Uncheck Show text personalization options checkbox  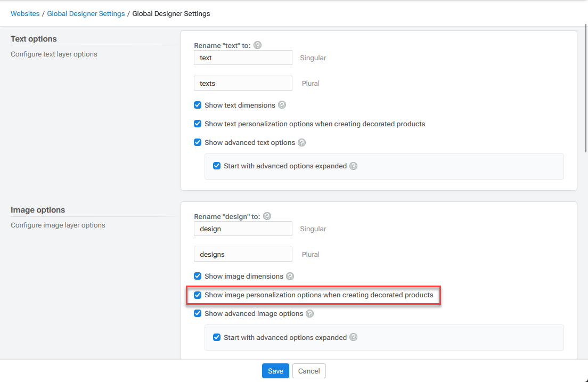coord(198,124)
